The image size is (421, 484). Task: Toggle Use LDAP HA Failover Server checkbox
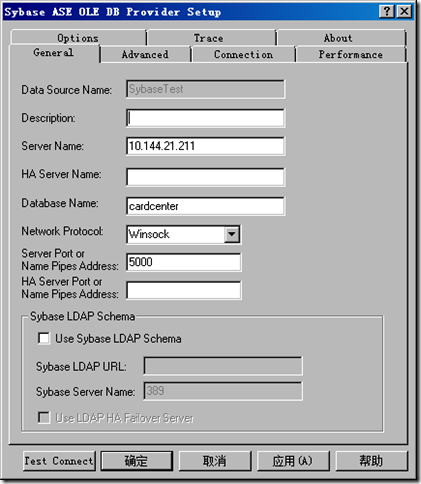tap(44, 417)
